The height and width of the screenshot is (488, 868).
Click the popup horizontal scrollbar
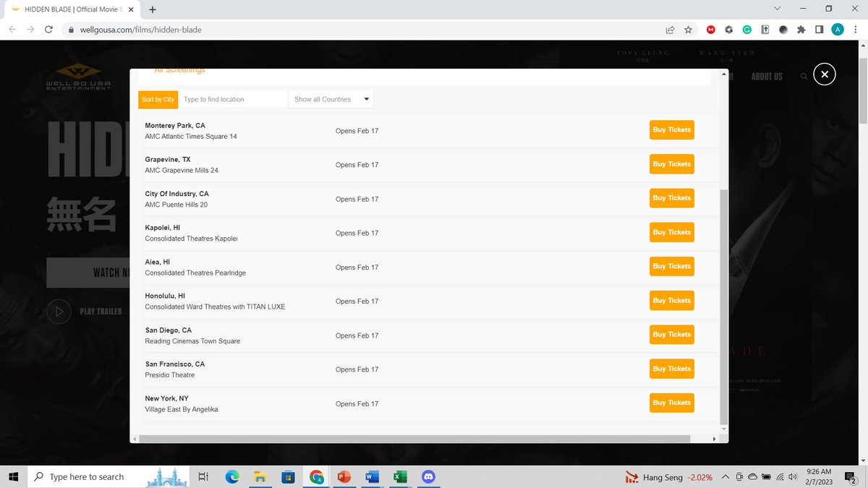point(414,439)
